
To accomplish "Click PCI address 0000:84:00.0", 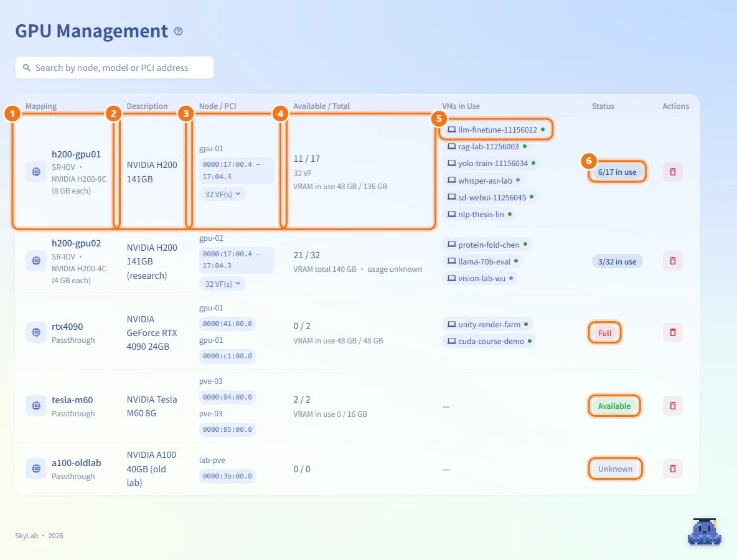I will tap(227, 397).
